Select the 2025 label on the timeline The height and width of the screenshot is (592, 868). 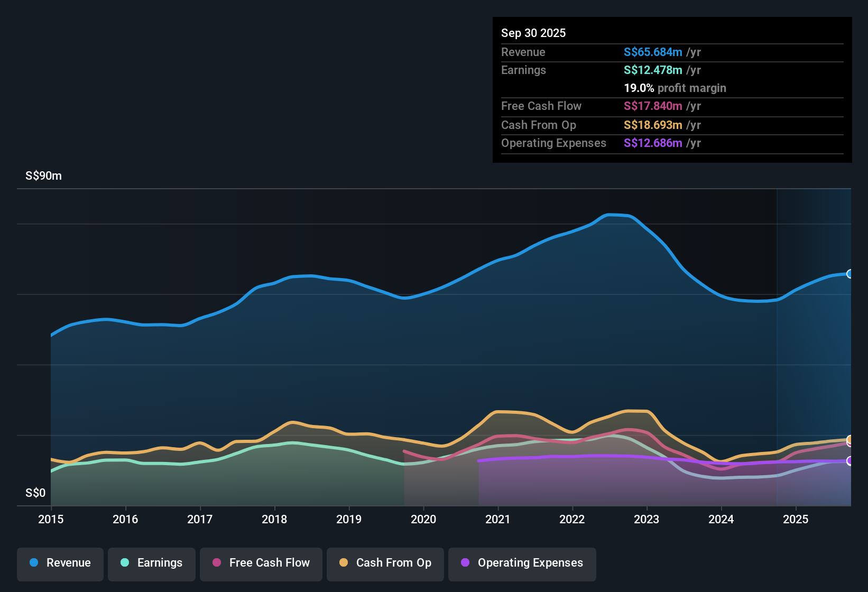point(797,520)
